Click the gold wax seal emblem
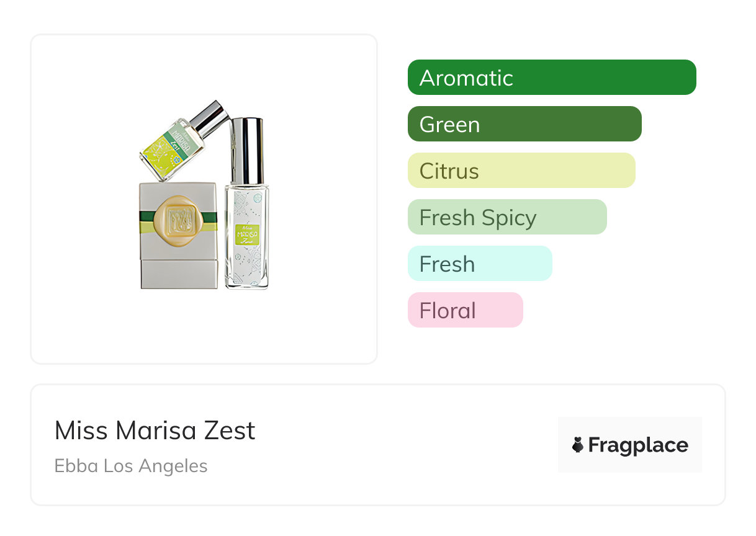The image size is (756, 536). (179, 218)
